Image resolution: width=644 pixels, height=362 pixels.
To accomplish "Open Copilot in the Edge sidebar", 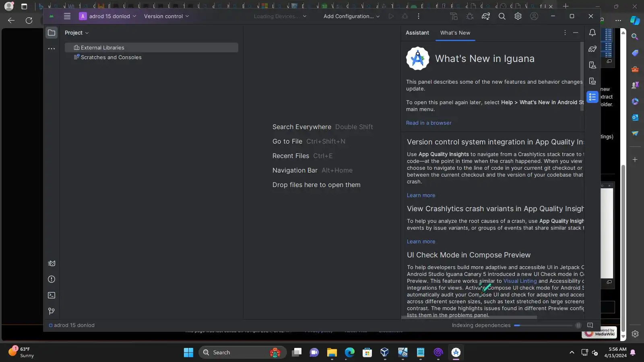I will point(635,20).
